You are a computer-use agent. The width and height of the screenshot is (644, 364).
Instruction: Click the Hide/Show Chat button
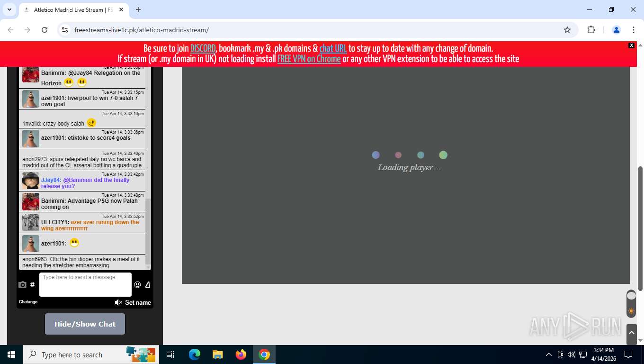(85, 324)
